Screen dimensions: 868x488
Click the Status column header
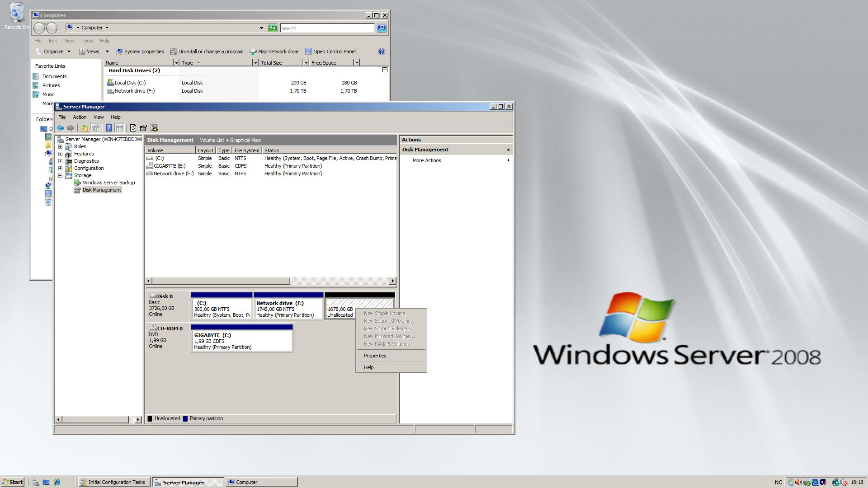pyautogui.click(x=329, y=150)
